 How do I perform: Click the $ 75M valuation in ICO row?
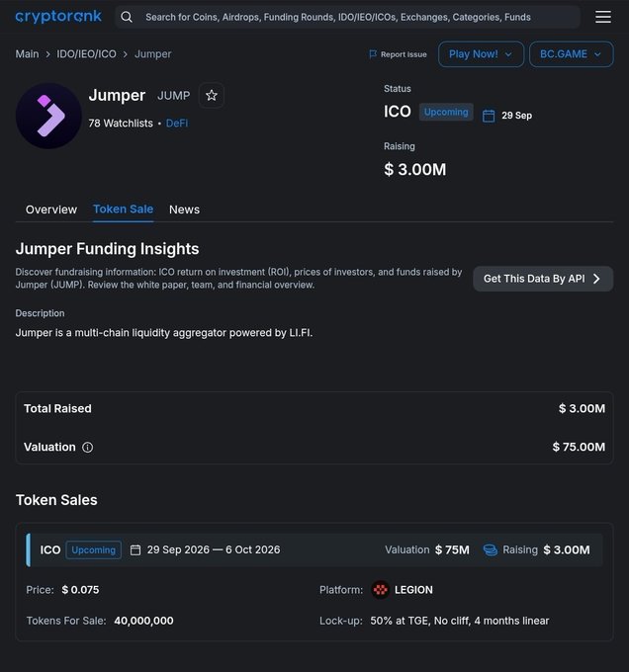(452, 549)
